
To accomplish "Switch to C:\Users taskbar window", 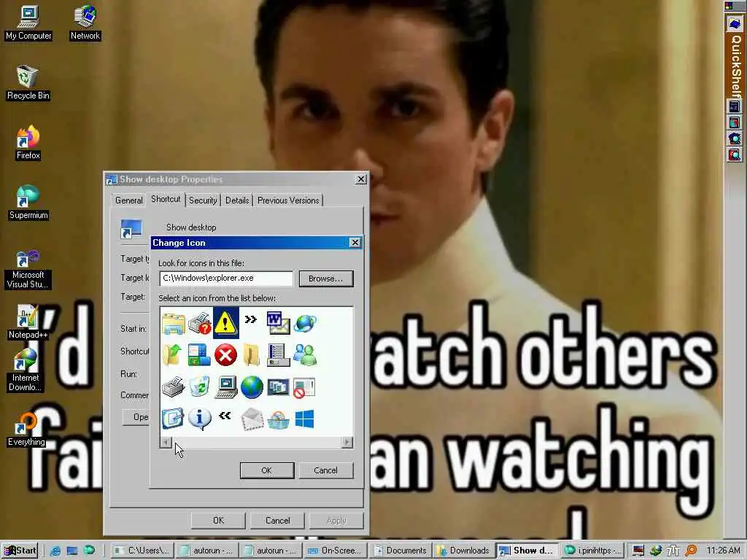I will tap(142, 551).
